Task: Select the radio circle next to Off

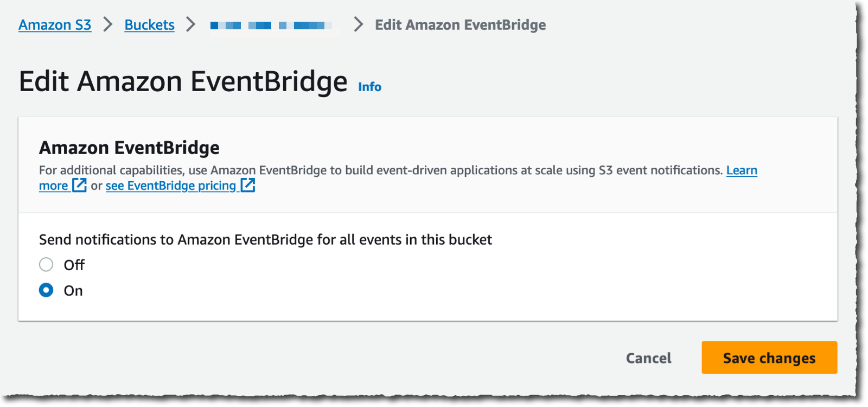Action: tap(46, 265)
